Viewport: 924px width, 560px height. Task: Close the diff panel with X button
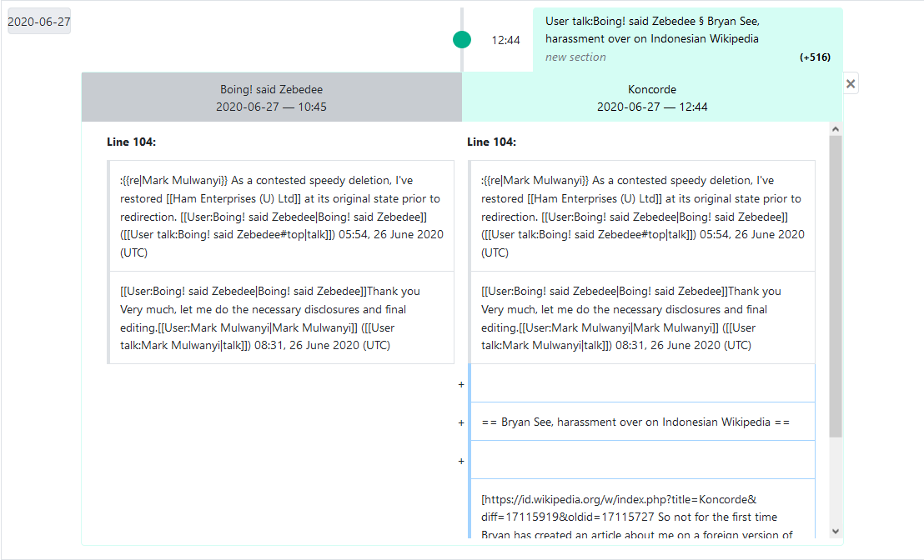851,83
